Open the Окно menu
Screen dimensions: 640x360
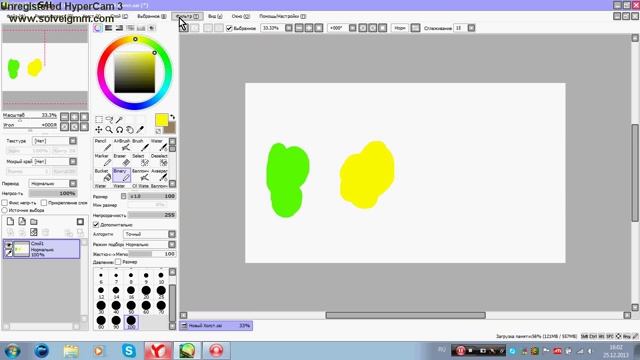click(240, 16)
